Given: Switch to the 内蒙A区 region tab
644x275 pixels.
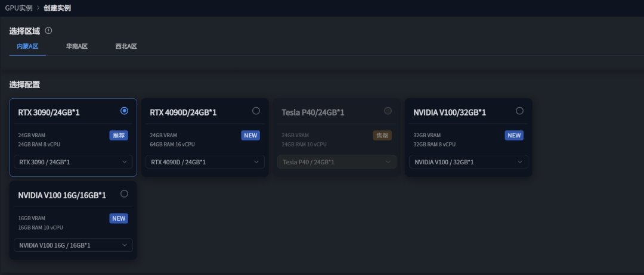Looking at the screenshot, I should click(x=27, y=46).
